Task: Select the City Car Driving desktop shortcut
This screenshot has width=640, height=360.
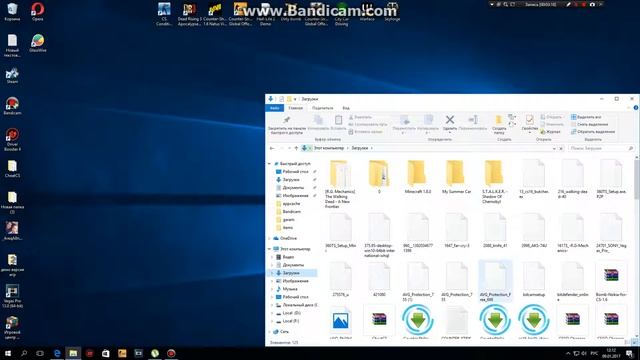Action: click(x=342, y=14)
